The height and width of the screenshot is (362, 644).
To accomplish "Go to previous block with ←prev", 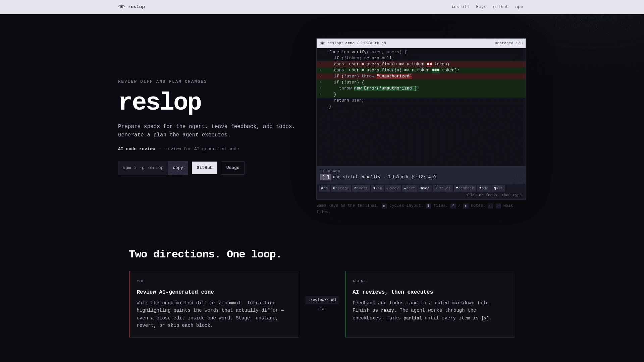I will tap(393, 188).
